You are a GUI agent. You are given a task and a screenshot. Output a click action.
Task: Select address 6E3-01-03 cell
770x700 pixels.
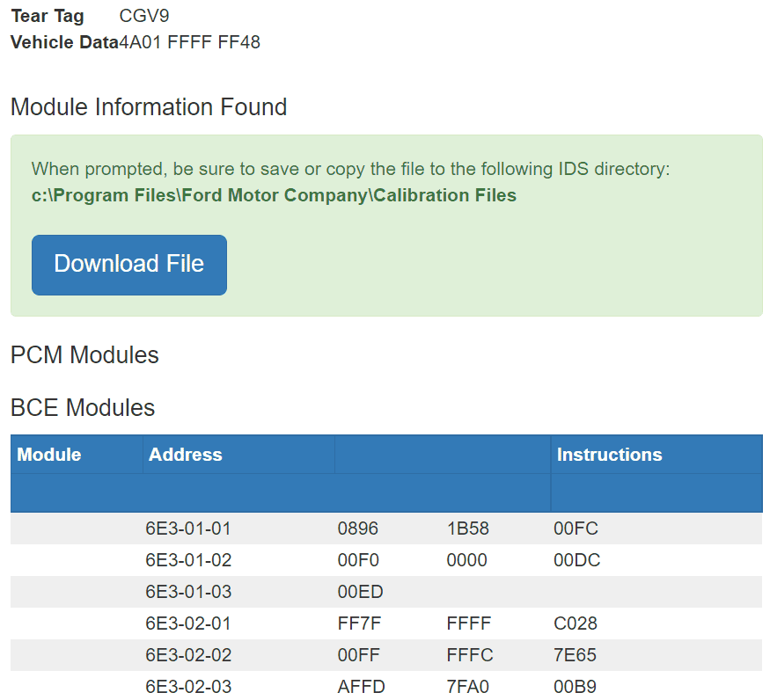pyautogui.click(x=188, y=592)
